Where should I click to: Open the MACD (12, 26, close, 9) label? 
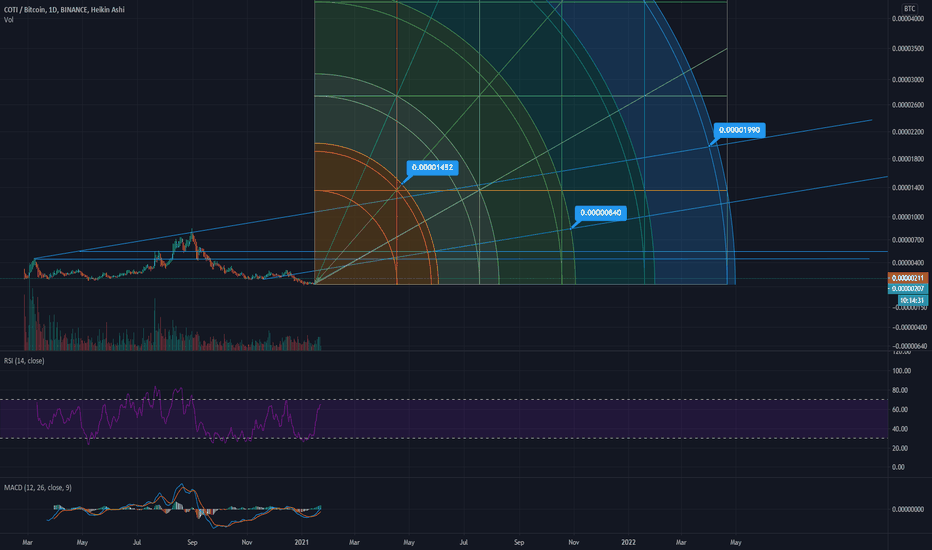click(37, 488)
